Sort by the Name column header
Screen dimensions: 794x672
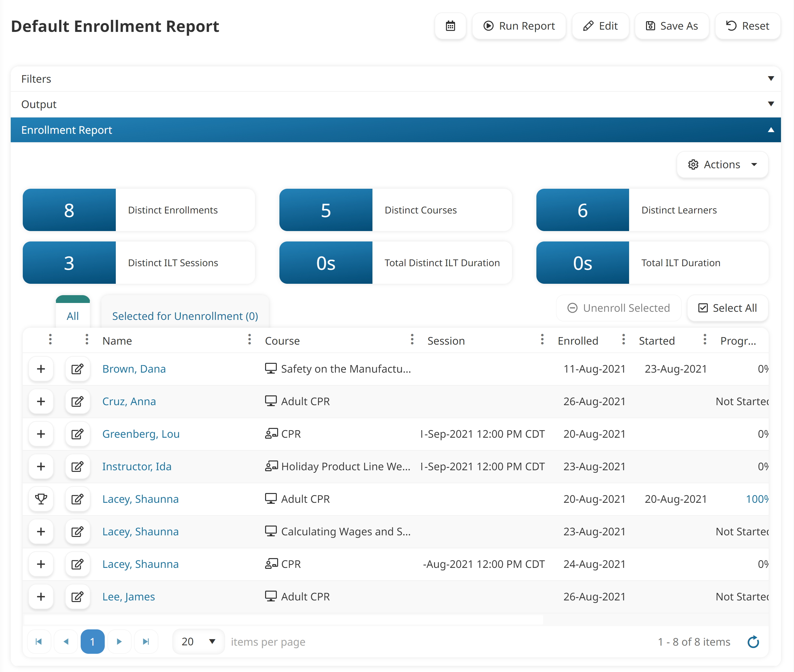pos(117,341)
